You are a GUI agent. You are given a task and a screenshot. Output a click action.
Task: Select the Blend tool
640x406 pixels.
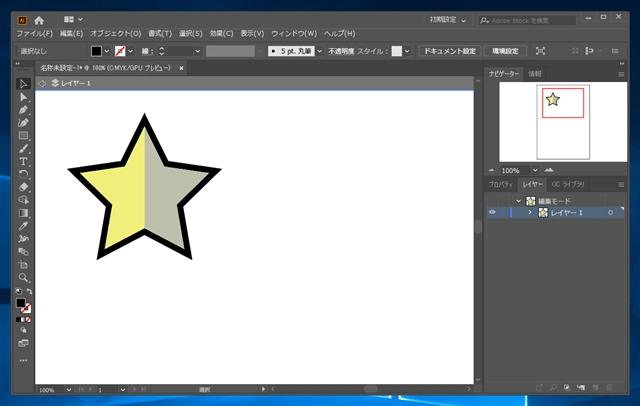tap(23, 252)
